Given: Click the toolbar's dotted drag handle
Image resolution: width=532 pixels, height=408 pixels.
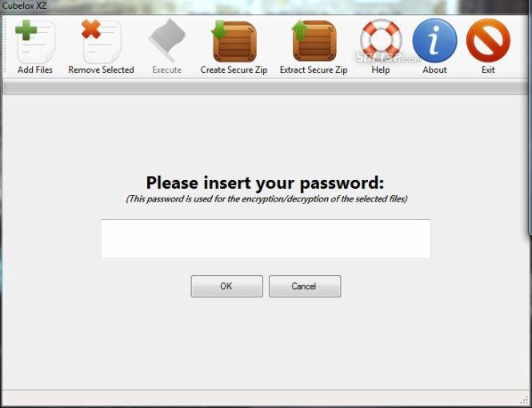Looking at the screenshot, I should pyautogui.click(x=5, y=46).
